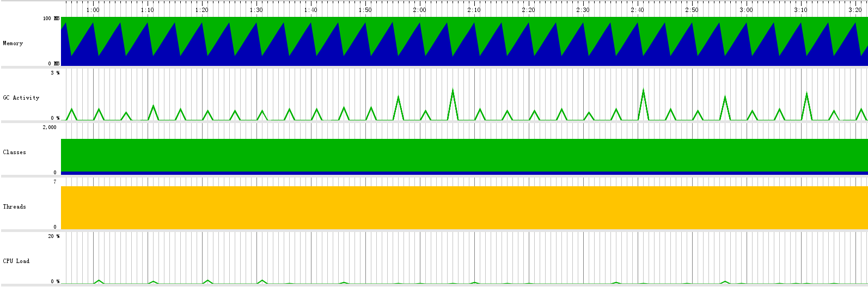868x287 pixels.
Task: Click the 1:00 time marker
Action: 93,10
